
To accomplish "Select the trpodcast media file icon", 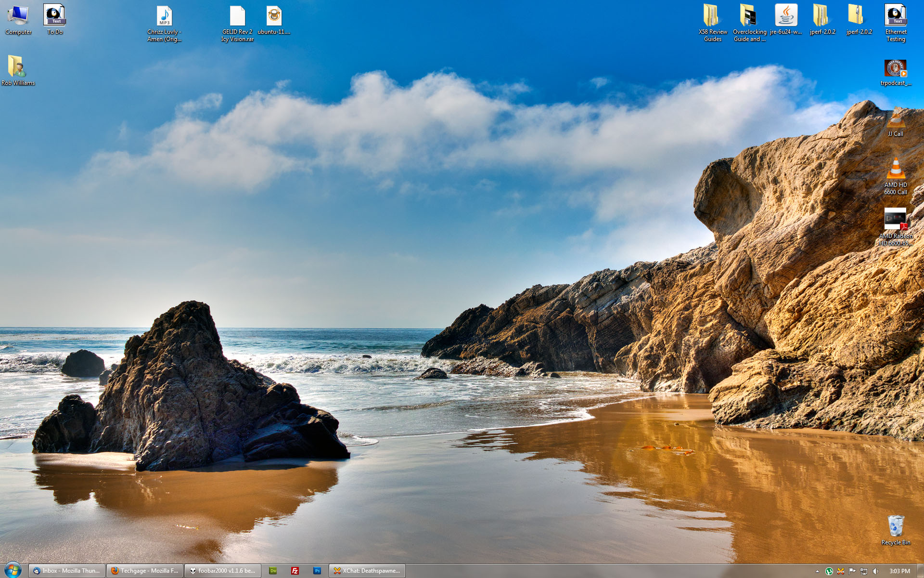I will pos(896,68).
